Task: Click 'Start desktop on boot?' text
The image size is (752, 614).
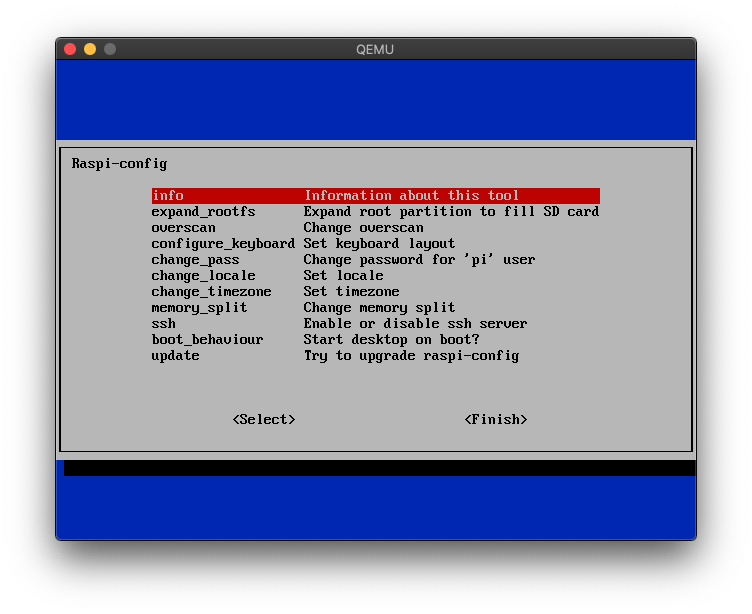Action: [391, 340]
